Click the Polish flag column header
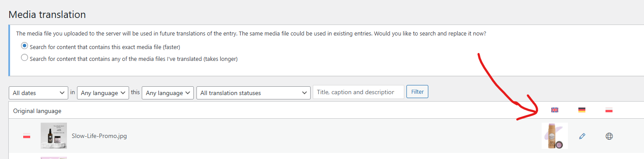The image size is (644, 159). (x=609, y=110)
